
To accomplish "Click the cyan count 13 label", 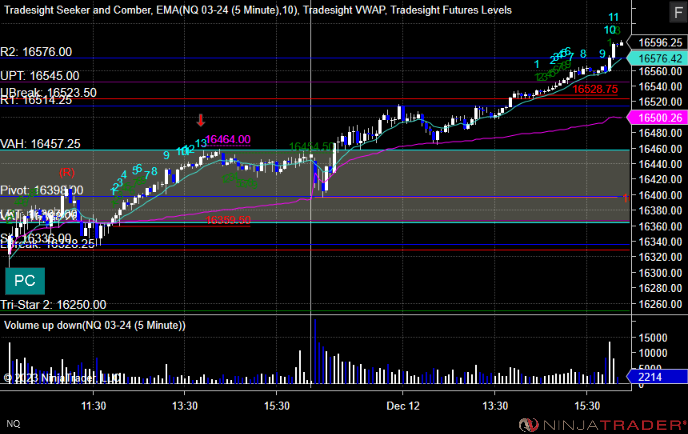I will (201, 143).
